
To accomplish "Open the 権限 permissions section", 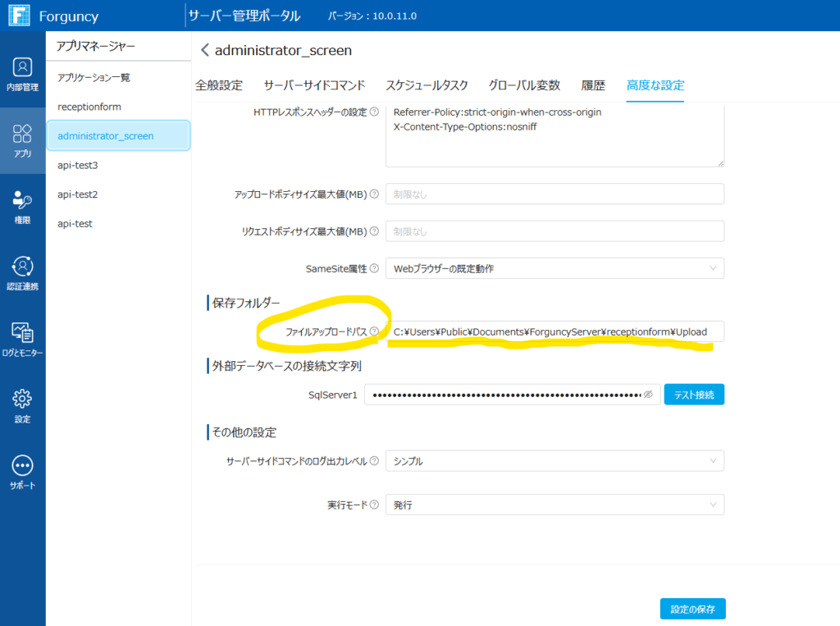I will coord(22,207).
